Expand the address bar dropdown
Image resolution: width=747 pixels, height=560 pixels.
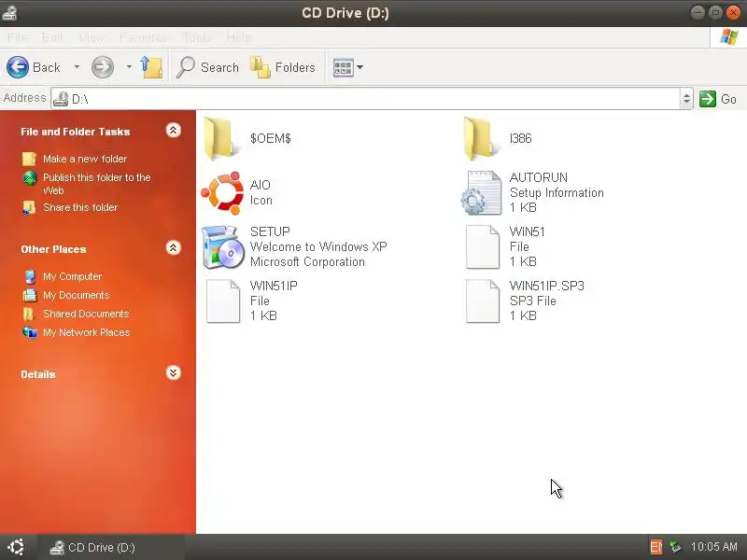click(x=686, y=99)
